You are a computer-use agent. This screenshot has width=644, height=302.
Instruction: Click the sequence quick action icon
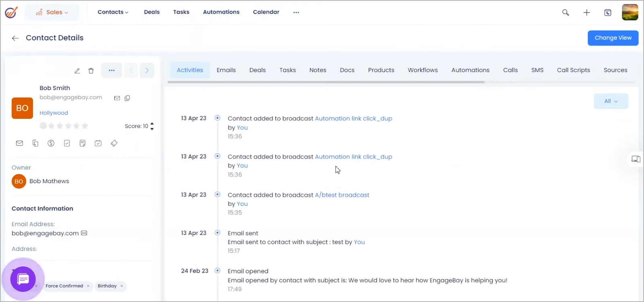tap(35, 143)
